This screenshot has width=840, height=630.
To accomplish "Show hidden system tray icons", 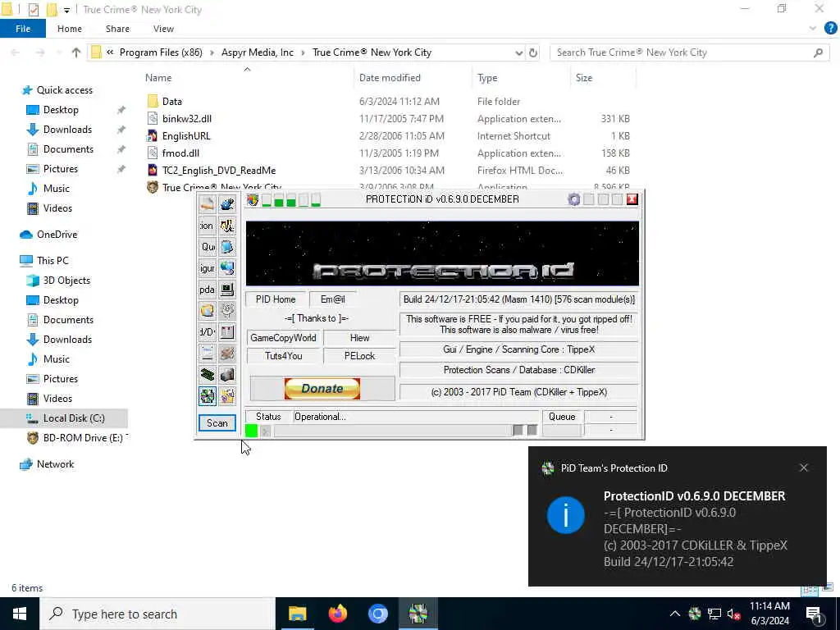I will [x=675, y=614].
